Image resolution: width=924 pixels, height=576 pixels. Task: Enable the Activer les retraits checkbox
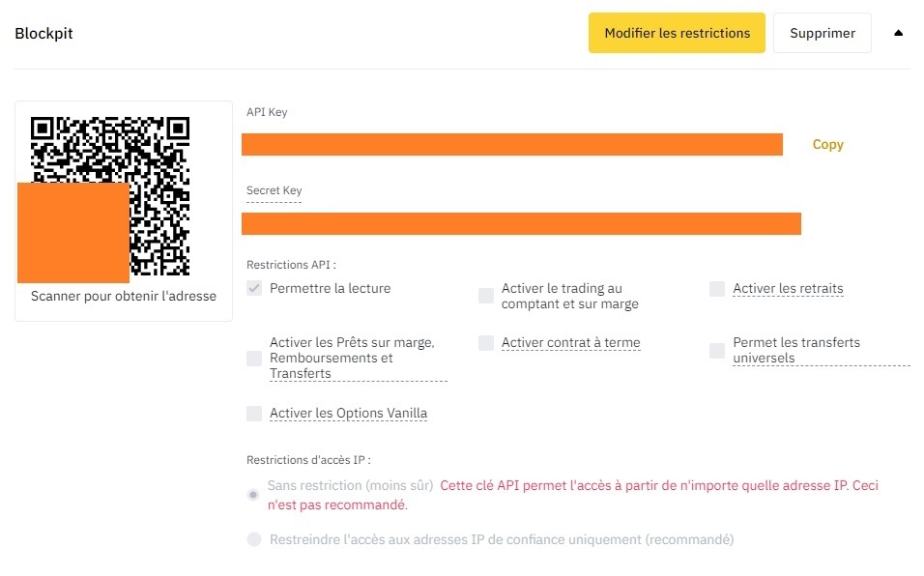716,287
